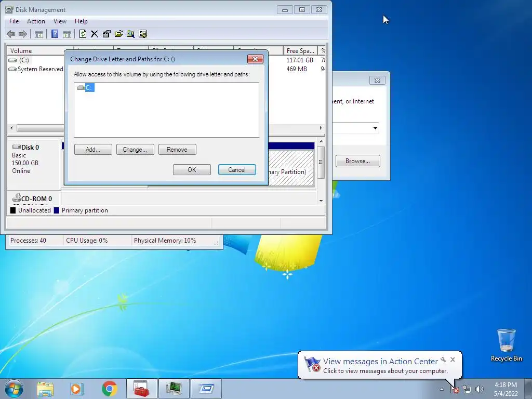Click the 117.01 GB free space cell
This screenshot has width=532, height=399.
click(x=300, y=60)
